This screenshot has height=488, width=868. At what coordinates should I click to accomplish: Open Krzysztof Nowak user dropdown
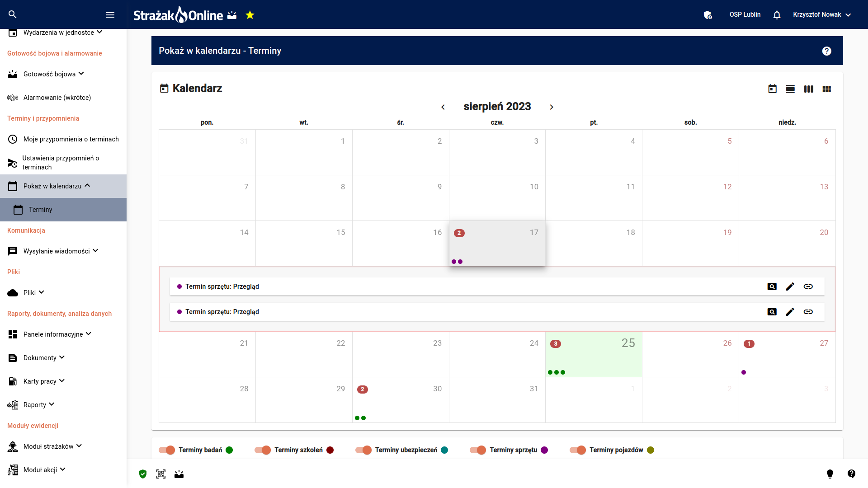pyautogui.click(x=821, y=14)
